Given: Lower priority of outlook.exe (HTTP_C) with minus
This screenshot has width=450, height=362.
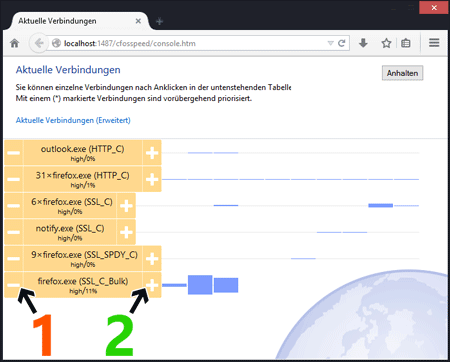Looking at the screenshot, I should click(14, 153).
